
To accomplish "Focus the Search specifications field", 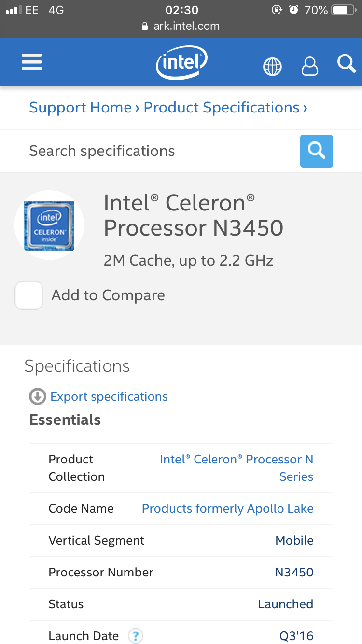I will click(x=159, y=151).
